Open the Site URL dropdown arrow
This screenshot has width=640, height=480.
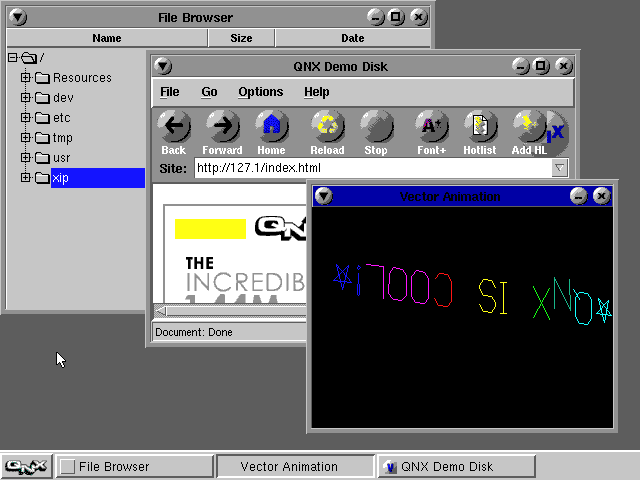[x=560, y=168]
